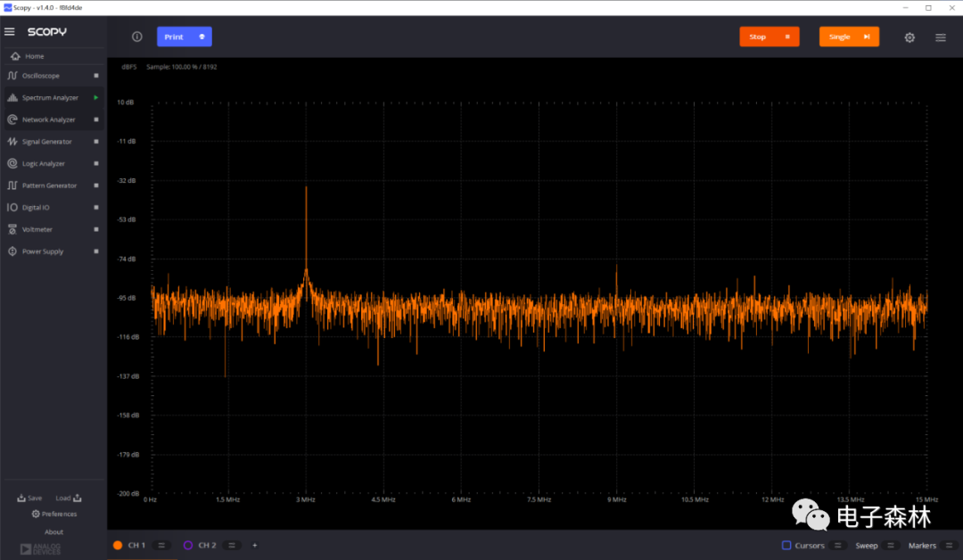The height and width of the screenshot is (560, 963).
Task: Select the Spectrum Analyzer instrument
Action: coord(53,97)
